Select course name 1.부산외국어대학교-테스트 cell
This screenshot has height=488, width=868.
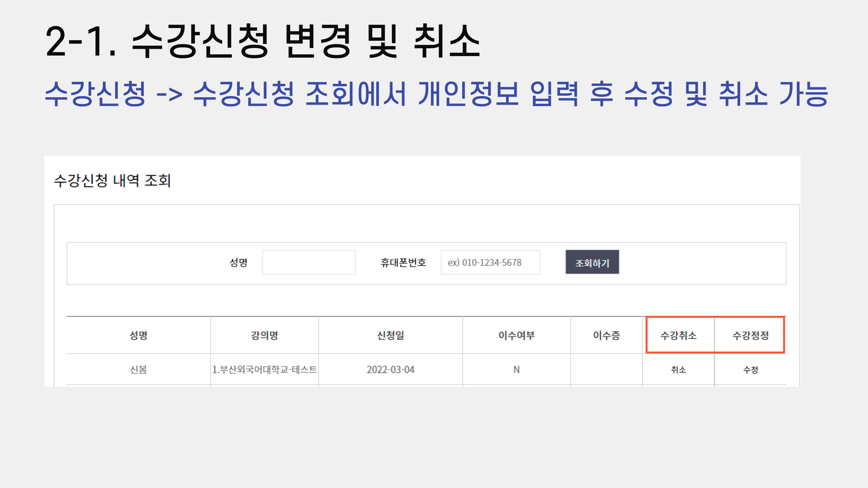point(264,369)
